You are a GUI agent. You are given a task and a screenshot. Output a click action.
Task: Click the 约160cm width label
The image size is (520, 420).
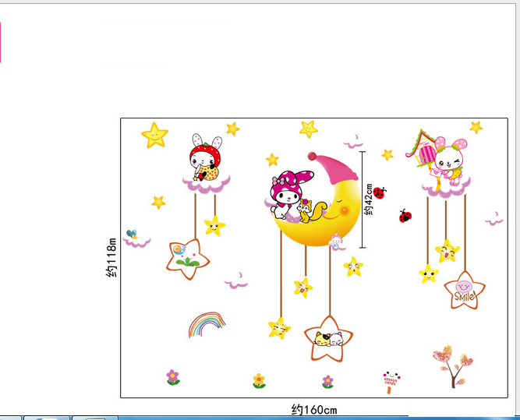314,410
